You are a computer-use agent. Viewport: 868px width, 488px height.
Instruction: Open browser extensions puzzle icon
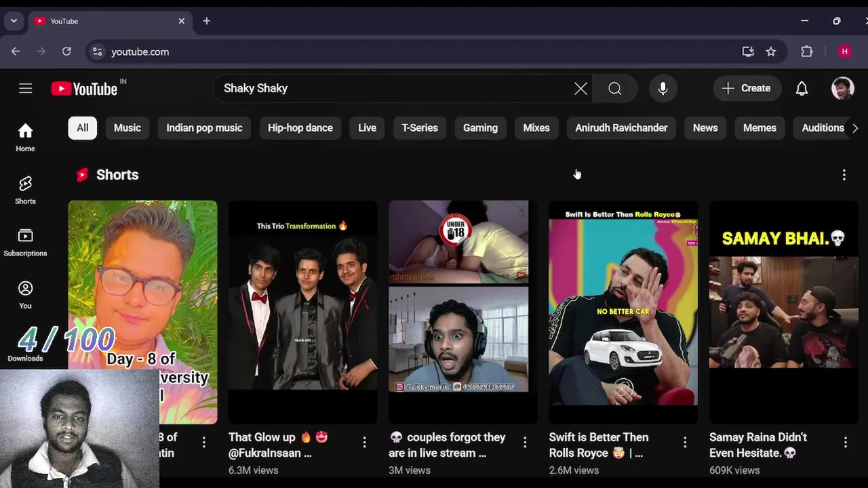coord(806,52)
